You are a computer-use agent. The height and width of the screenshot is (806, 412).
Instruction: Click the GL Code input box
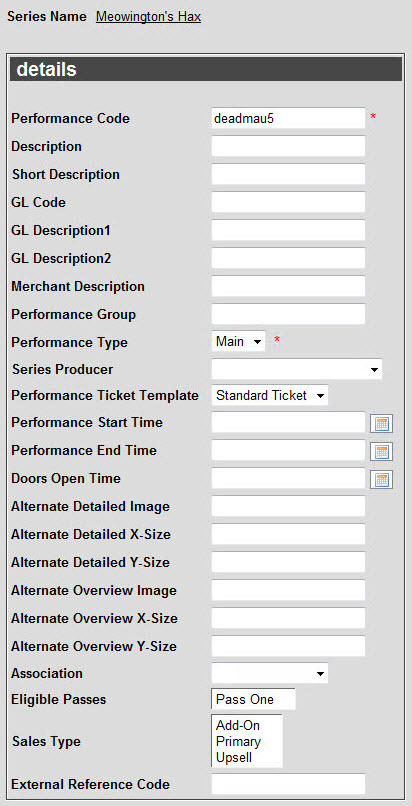pyautogui.click(x=288, y=202)
